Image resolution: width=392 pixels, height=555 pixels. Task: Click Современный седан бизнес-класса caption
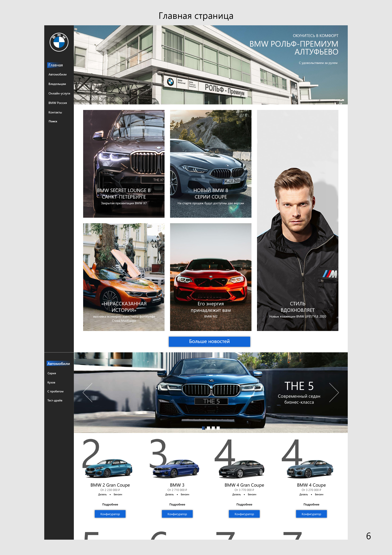pyautogui.click(x=299, y=399)
